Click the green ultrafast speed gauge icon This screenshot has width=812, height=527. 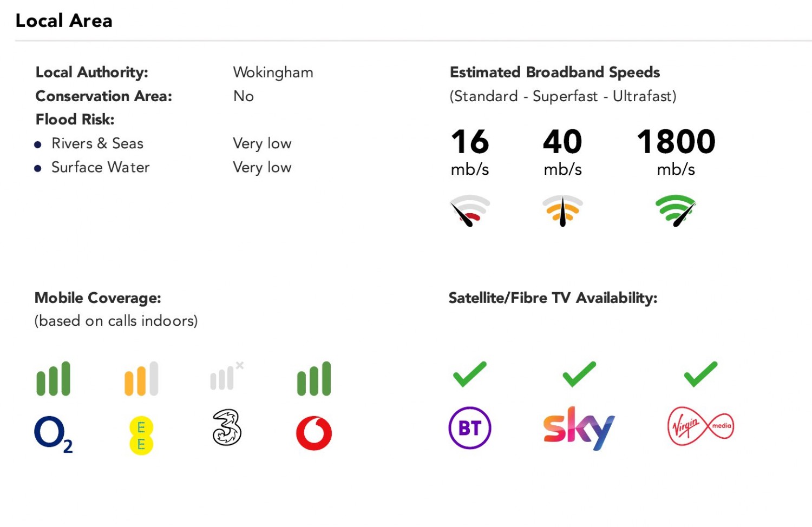pos(676,210)
